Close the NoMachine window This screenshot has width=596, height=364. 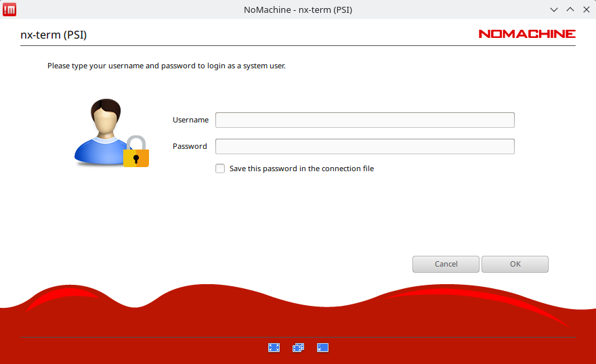(x=587, y=10)
